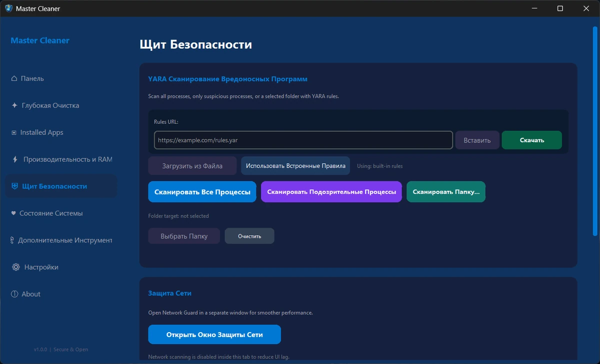Open the Панель sidebar section
600x364 pixels.
[x=61, y=78]
